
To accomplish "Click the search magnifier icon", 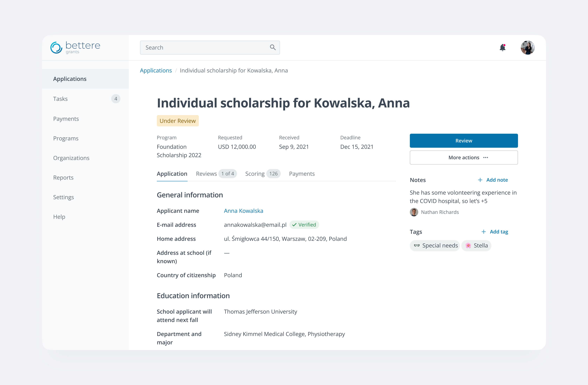I will click(x=273, y=47).
